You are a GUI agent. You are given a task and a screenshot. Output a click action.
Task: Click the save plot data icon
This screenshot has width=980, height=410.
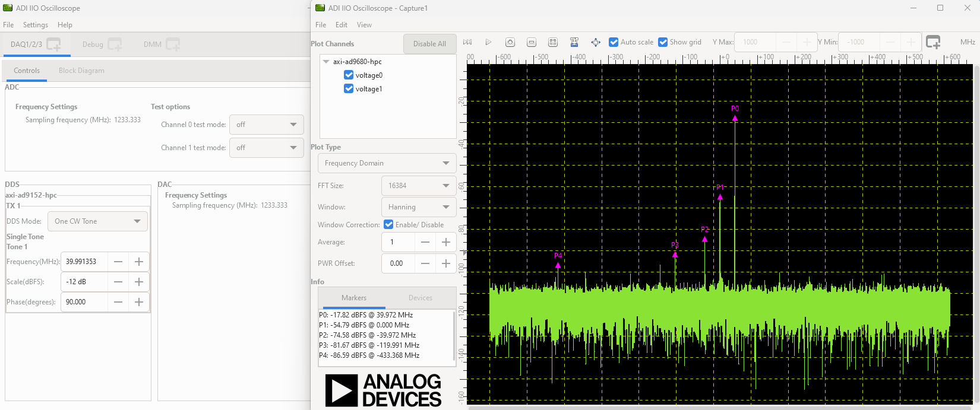point(574,42)
